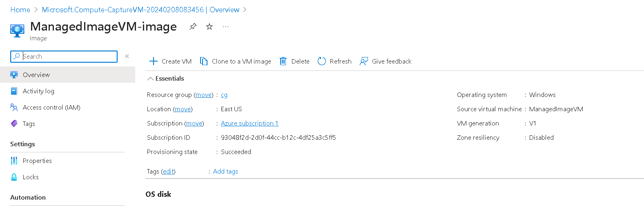Click the Clone to a VM image icon
644x209 pixels.
click(x=203, y=61)
